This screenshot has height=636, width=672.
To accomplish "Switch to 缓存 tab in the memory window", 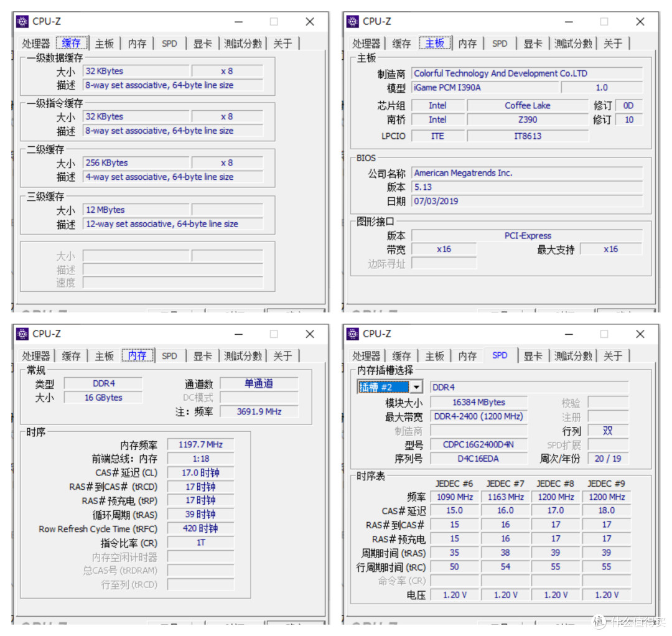I will point(71,356).
